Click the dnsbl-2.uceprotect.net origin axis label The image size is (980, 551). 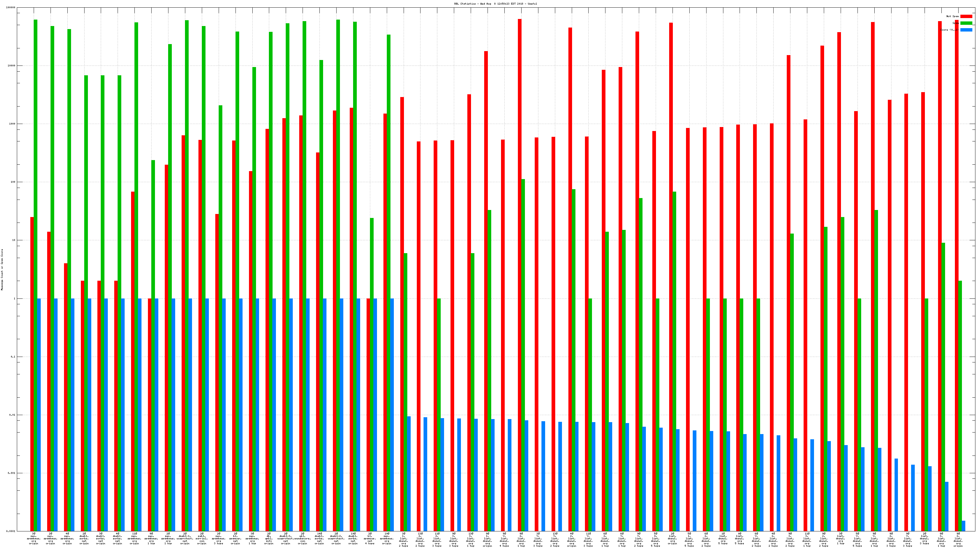(x=336, y=538)
